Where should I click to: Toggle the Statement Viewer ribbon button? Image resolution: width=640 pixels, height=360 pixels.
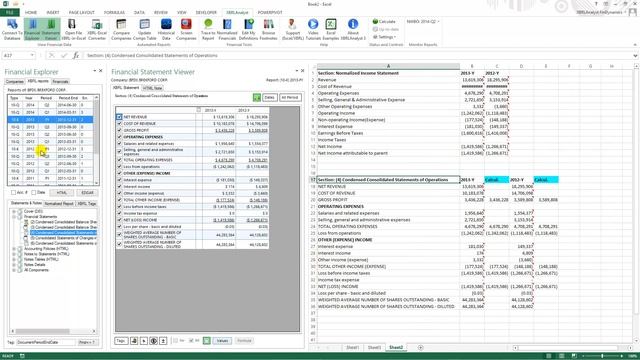(x=51, y=29)
